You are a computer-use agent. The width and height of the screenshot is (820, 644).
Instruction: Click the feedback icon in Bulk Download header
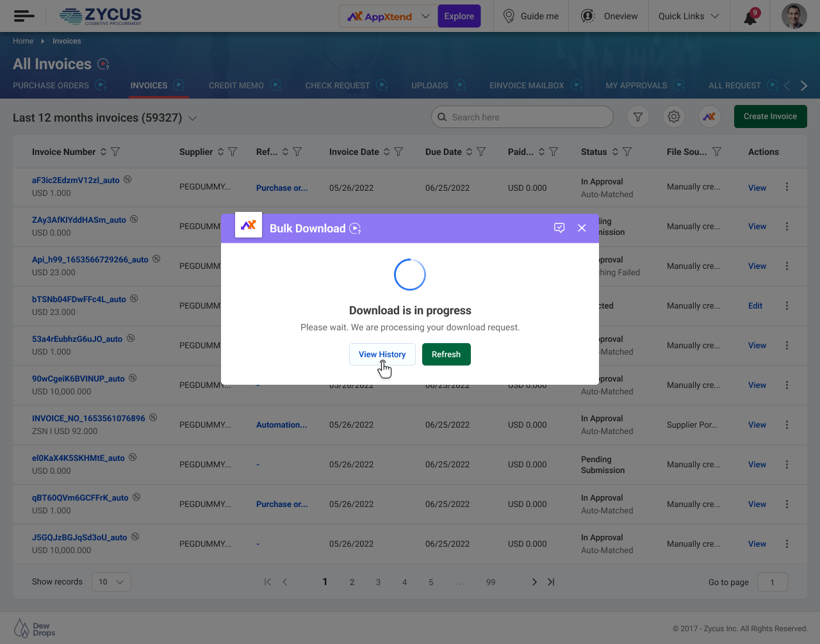point(559,228)
